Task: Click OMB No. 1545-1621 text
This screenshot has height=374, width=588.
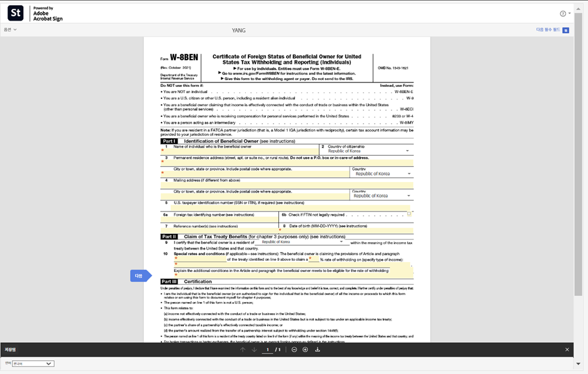Action: [393, 68]
